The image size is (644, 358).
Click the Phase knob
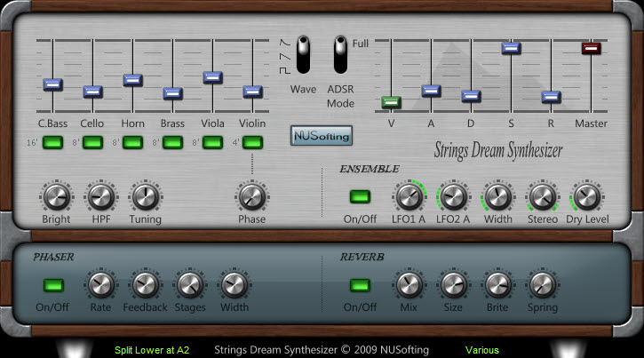[x=251, y=196]
